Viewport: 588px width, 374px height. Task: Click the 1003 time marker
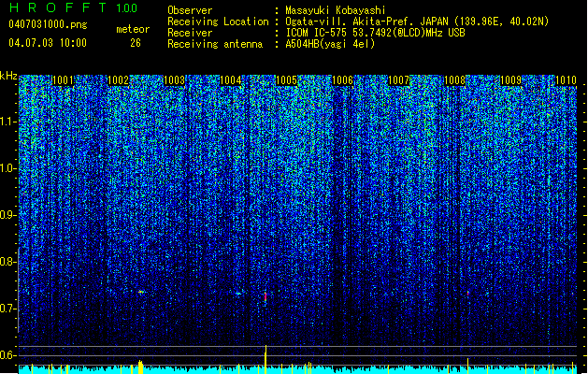(x=175, y=80)
